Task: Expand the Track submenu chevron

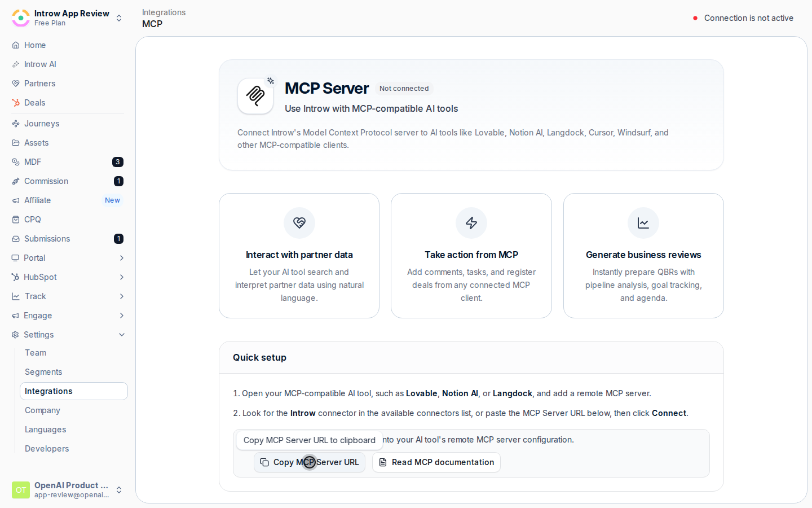Action: 122,296
